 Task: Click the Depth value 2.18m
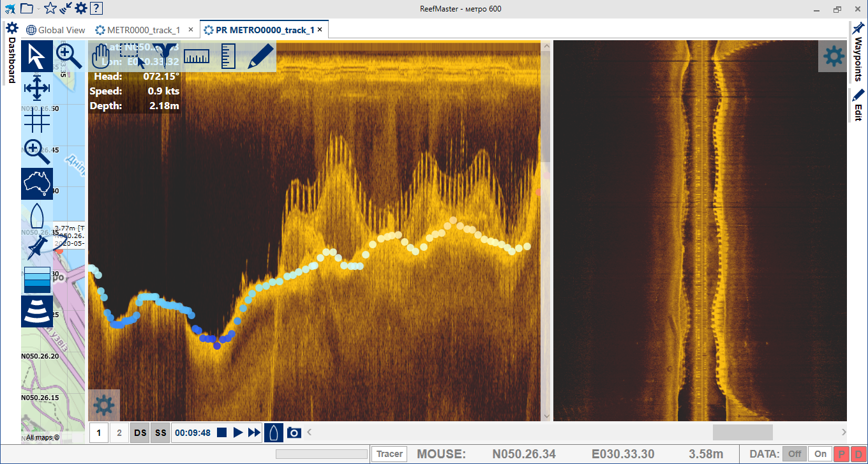[164, 106]
